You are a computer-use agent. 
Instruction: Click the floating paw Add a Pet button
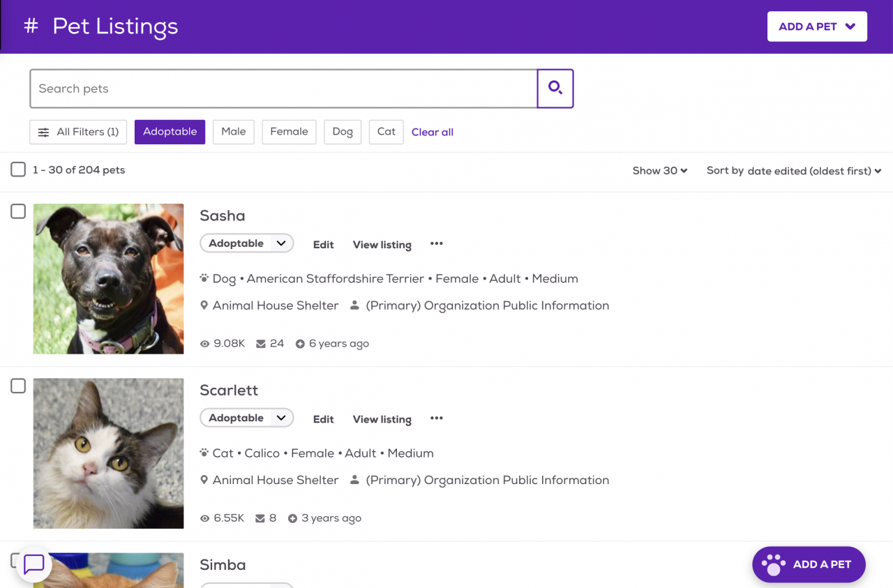[x=809, y=564]
